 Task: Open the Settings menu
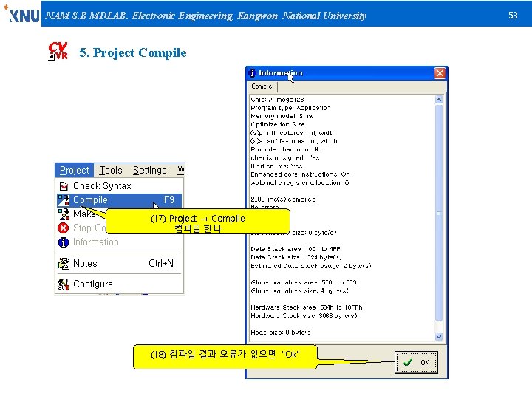click(x=149, y=170)
